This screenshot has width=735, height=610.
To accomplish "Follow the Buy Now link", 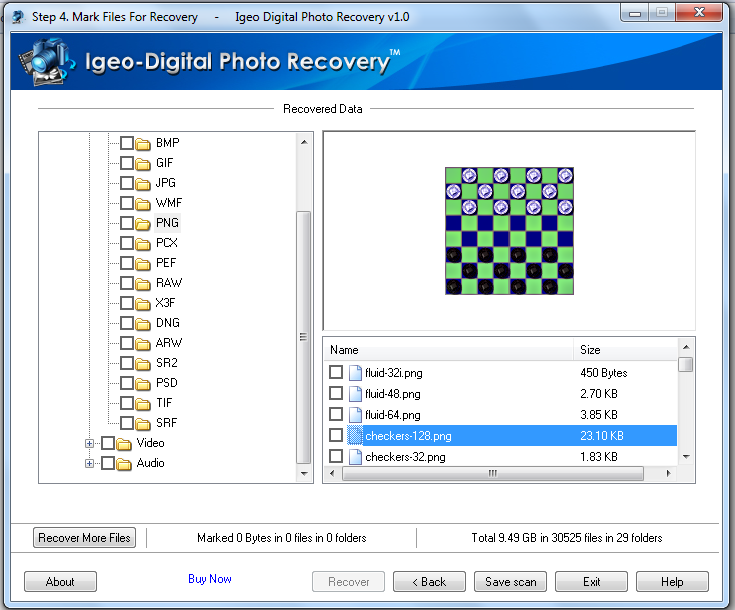I will point(210,579).
